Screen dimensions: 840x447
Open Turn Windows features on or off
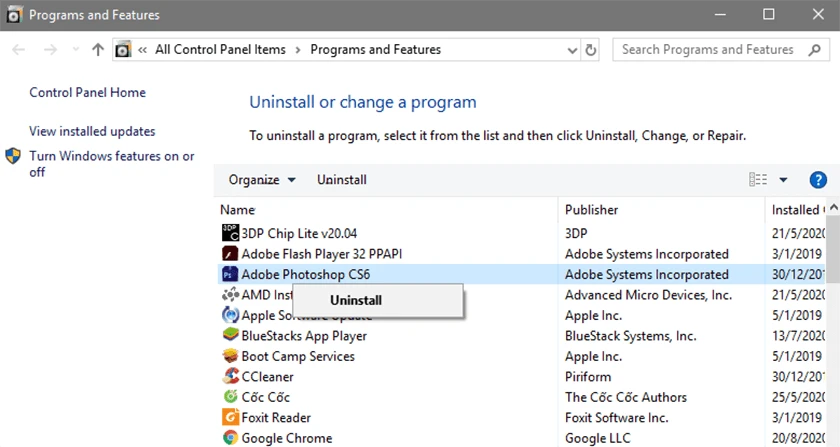[111, 164]
